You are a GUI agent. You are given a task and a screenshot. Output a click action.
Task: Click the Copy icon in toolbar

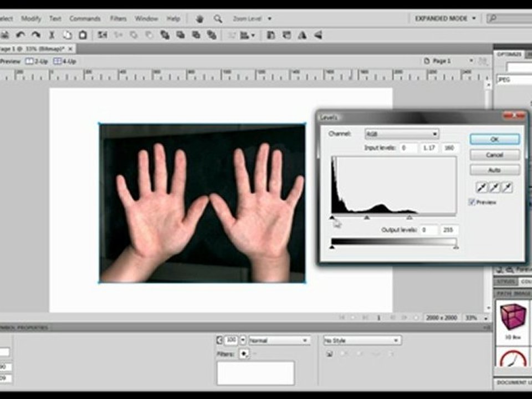click(68, 35)
